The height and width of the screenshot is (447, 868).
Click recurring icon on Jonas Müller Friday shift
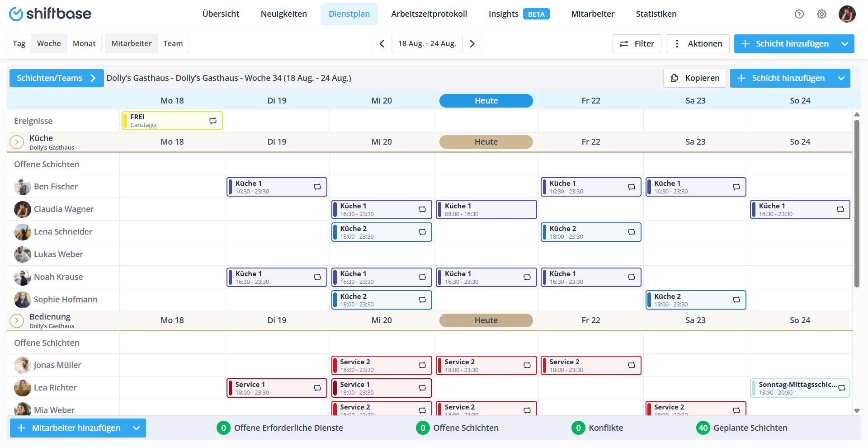point(632,365)
